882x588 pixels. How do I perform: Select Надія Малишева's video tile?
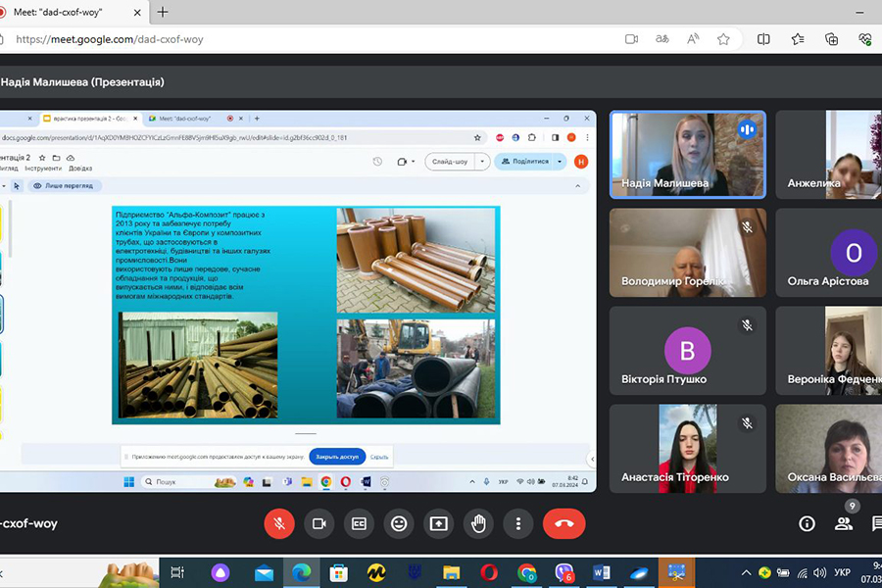tap(687, 154)
